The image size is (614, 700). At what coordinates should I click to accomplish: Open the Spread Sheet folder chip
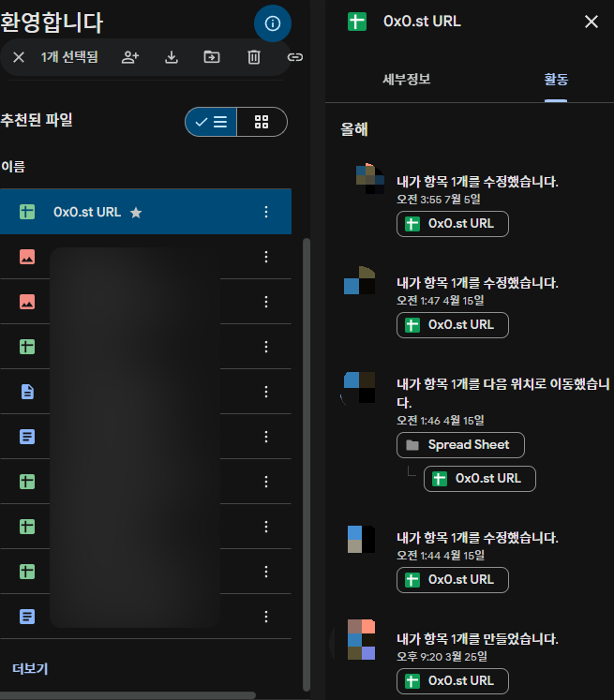tap(460, 445)
